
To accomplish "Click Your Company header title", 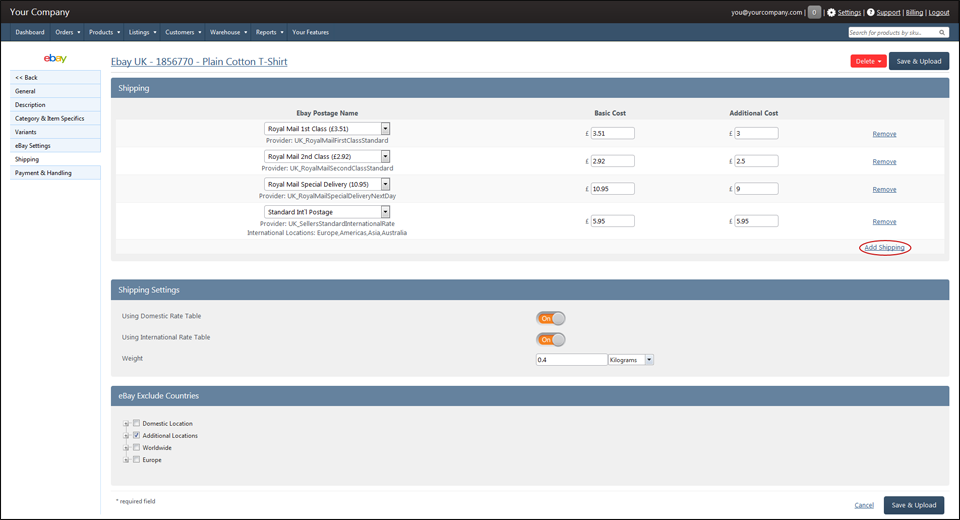I will coord(40,12).
